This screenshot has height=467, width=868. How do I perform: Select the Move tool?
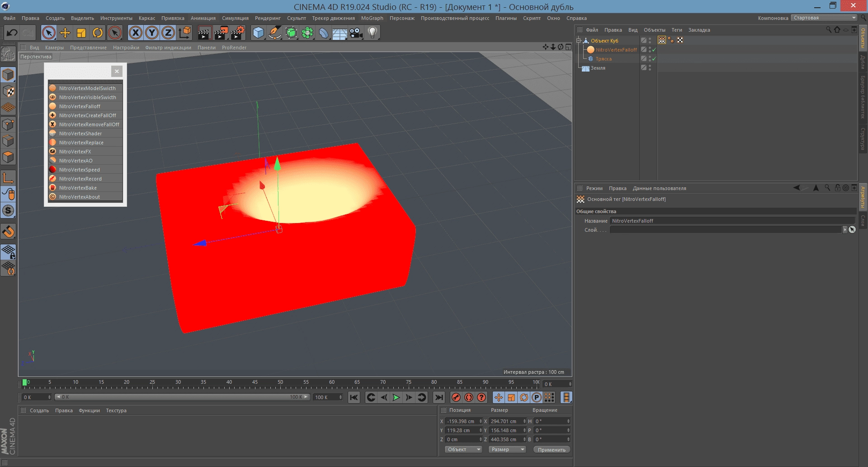point(65,33)
